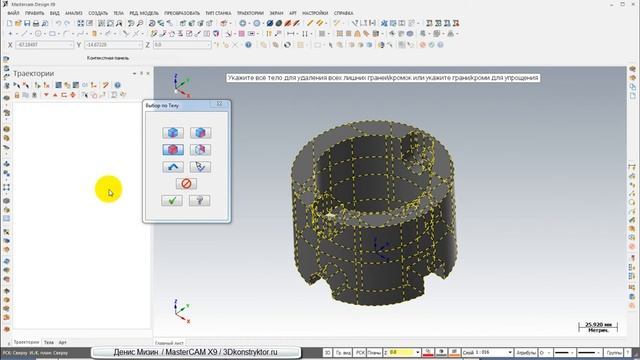Toggle the top-right cube selection button in dialog
640x360 pixels.
coord(200,133)
